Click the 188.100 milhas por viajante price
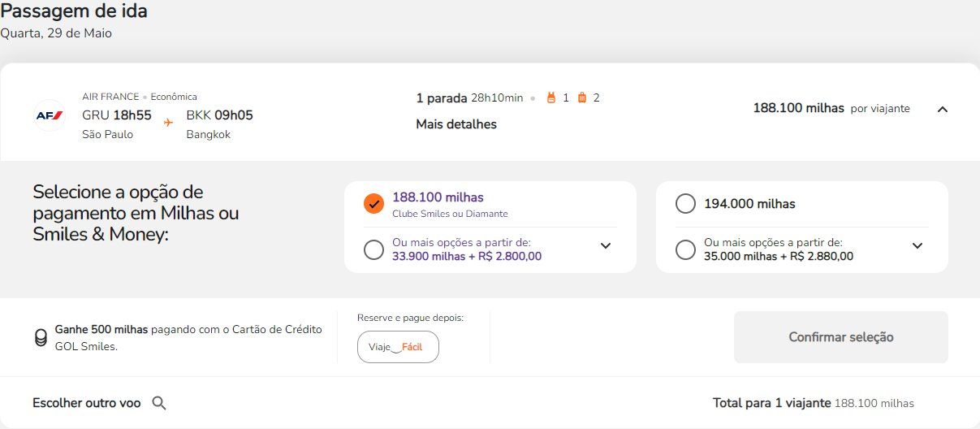This screenshot has width=980, height=429. point(831,108)
